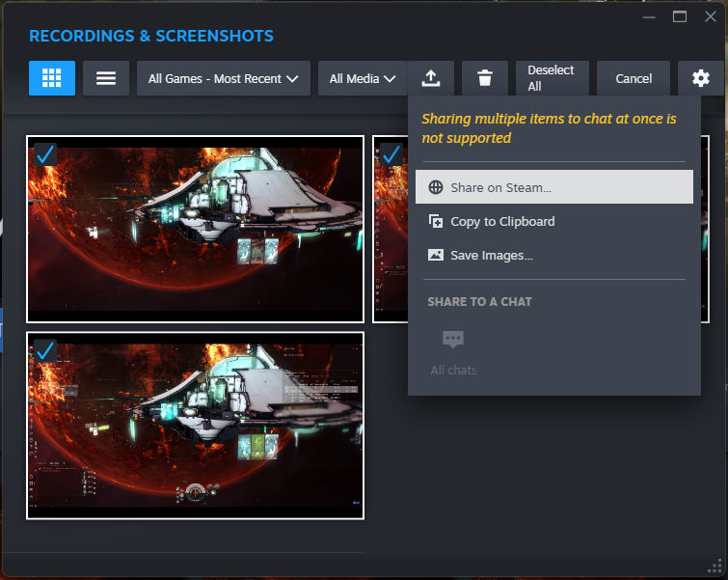The height and width of the screenshot is (580, 728).
Task: Switch to grid view
Action: coord(51,78)
